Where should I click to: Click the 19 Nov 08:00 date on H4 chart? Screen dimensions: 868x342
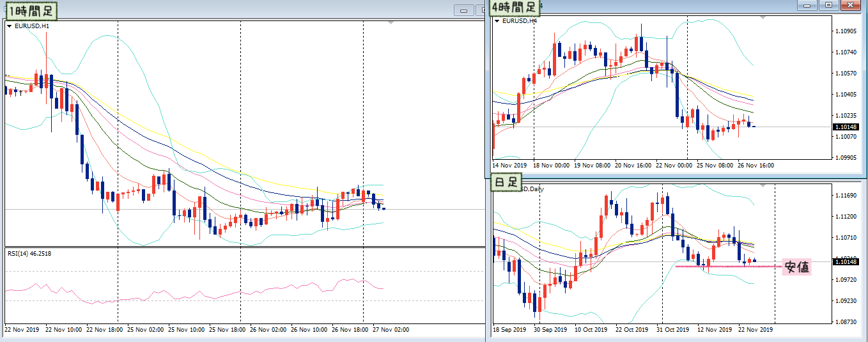click(x=592, y=165)
